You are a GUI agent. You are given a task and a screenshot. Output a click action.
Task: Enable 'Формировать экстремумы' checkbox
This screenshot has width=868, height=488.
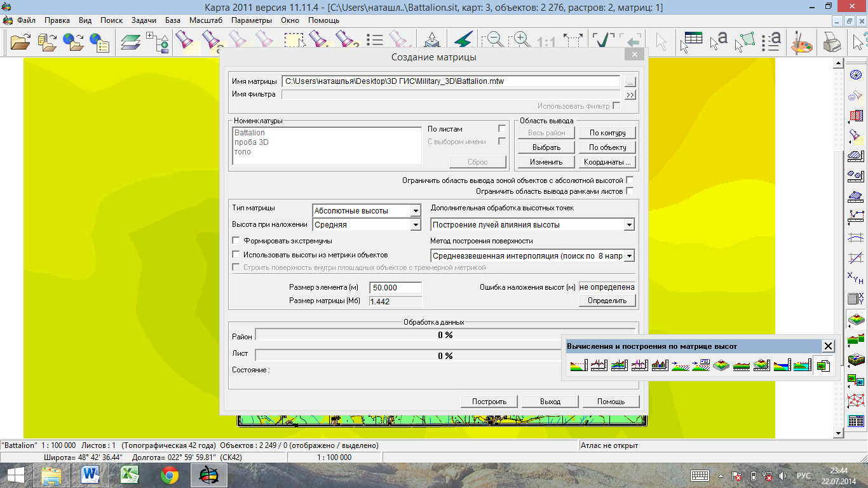236,241
